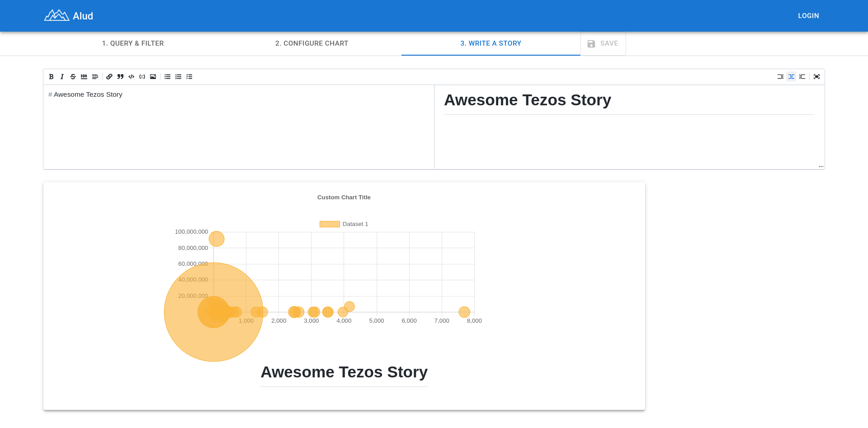Open the Query & Filter tab
This screenshot has width=868, height=428.
[x=133, y=43]
